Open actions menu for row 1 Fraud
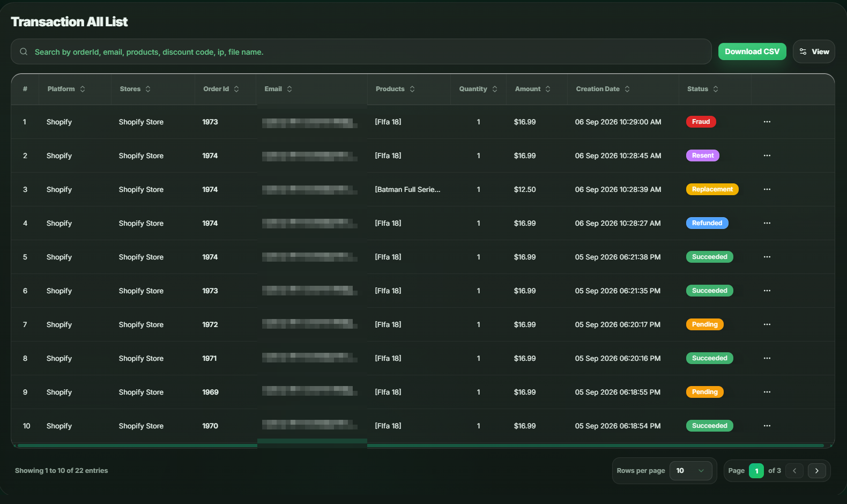This screenshot has height=504, width=847. 767,122
